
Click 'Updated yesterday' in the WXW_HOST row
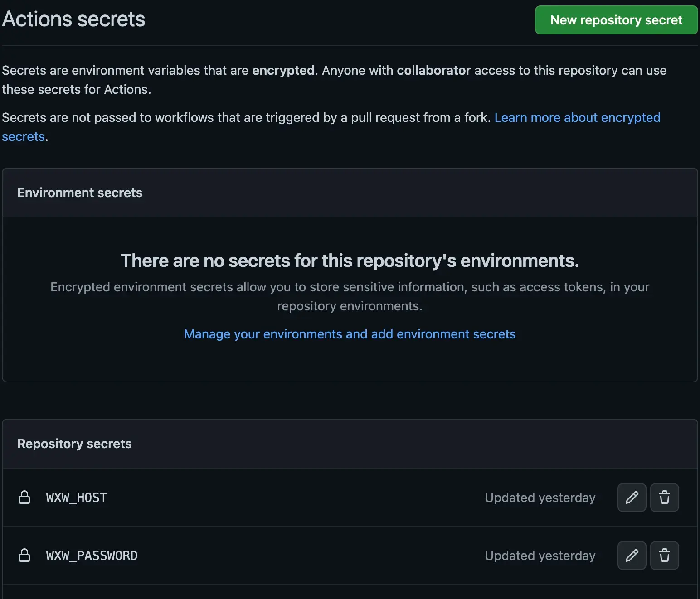(x=540, y=498)
